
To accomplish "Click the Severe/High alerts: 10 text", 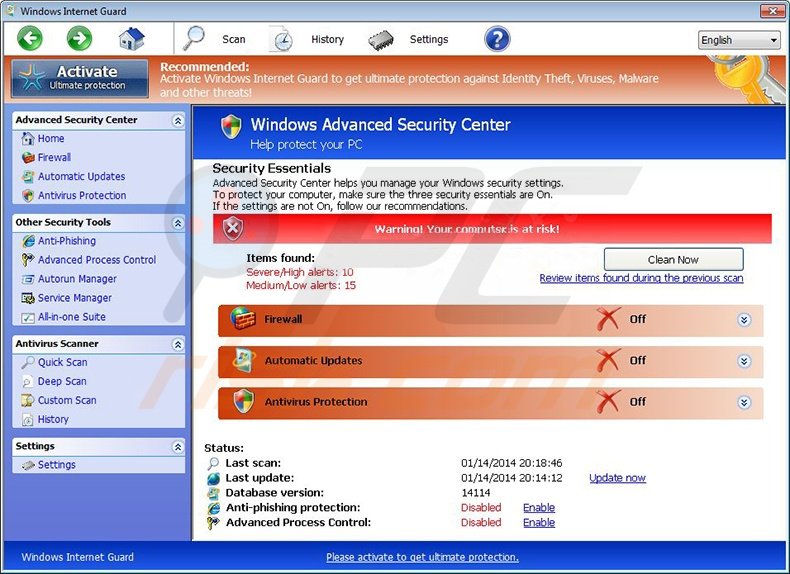I will (x=300, y=272).
